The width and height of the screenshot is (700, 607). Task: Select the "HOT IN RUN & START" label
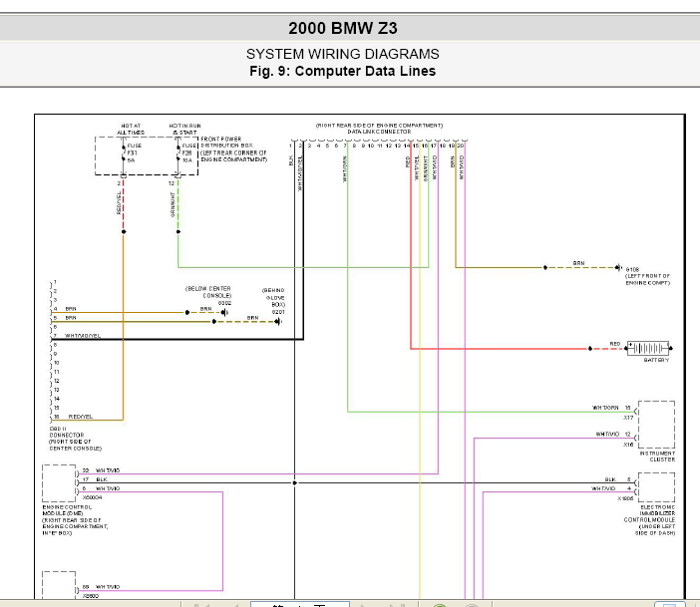click(x=184, y=129)
